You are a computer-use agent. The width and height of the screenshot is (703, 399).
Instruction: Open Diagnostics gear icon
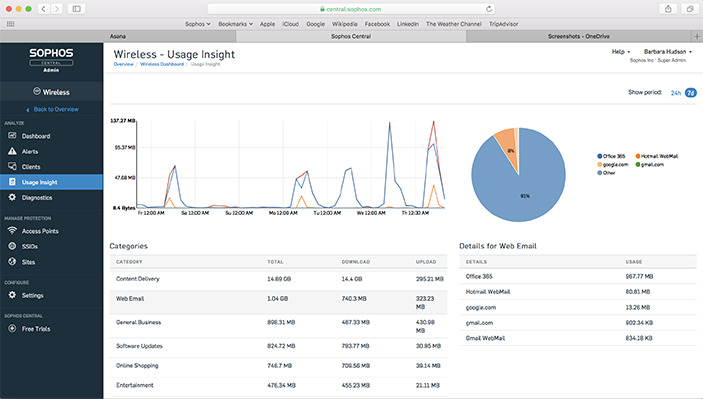[x=12, y=197]
